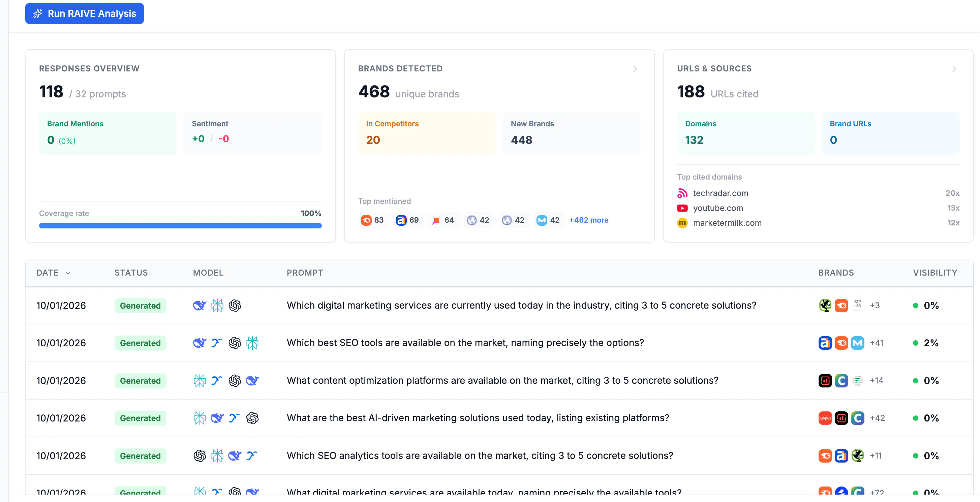
Task: Click the Brand Mentions stat tile
Action: (108, 133)
